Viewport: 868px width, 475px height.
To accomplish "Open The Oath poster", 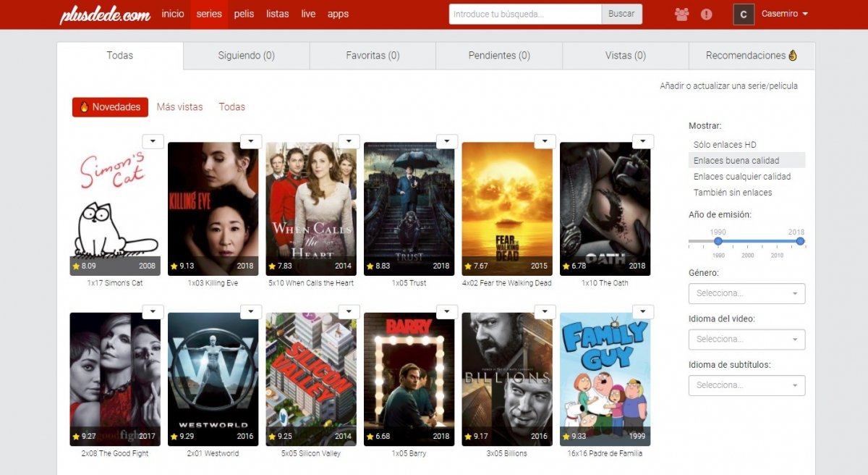I will [x=605, y=209].
